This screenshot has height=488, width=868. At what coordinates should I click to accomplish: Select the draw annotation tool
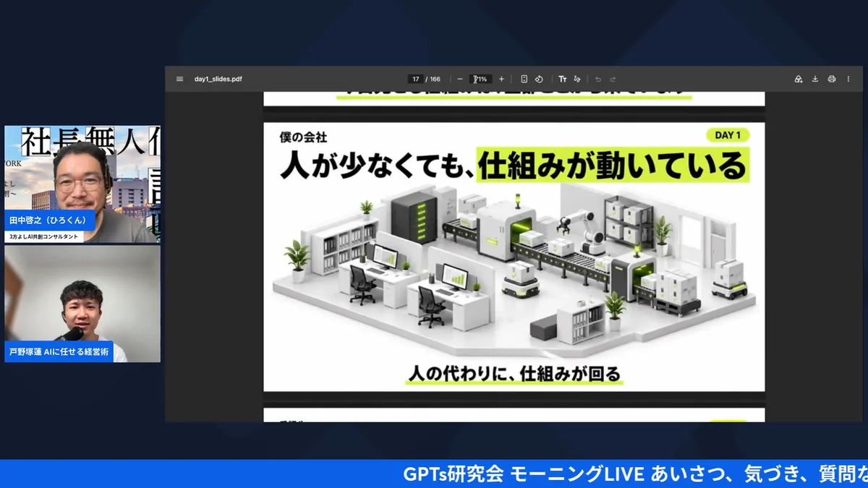pos(576,79)
